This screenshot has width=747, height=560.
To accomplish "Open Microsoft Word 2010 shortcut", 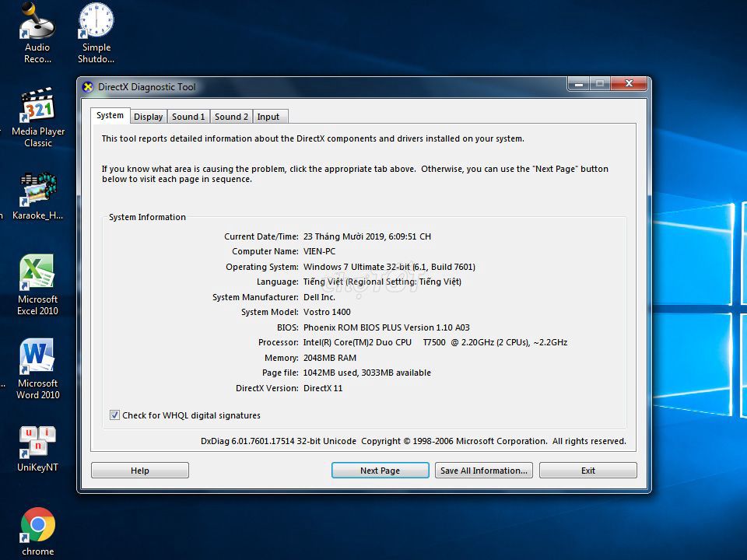I will (37, 369).
